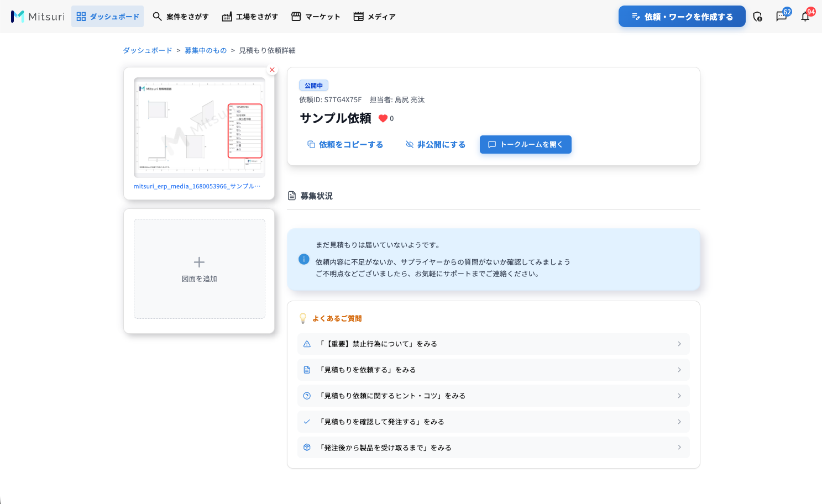This screenshot has height=504, width=822.
Task: Click the 公開中 status badge
Action: [x=313, y=86]
